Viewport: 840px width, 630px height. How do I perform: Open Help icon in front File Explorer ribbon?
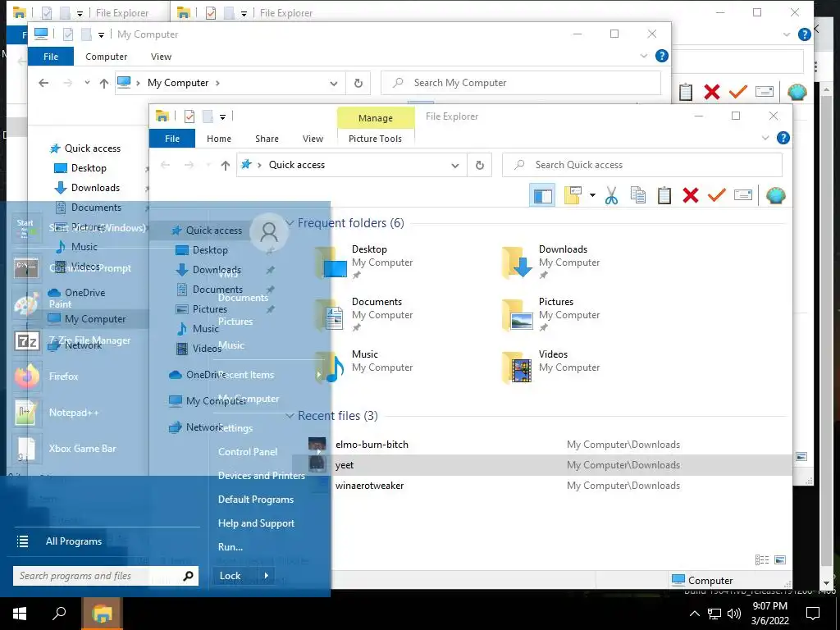point(783,138)
